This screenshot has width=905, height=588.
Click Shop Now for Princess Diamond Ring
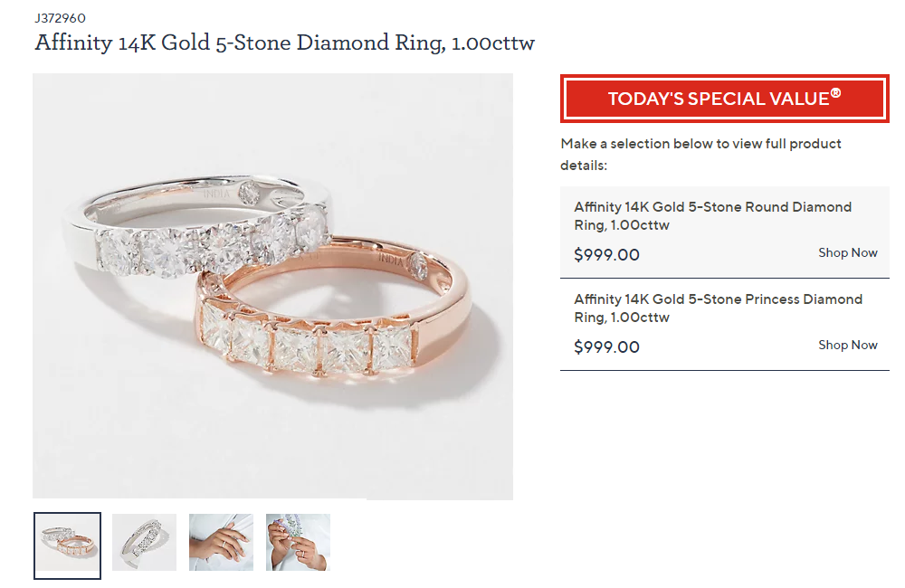click(x=847, y=346)
